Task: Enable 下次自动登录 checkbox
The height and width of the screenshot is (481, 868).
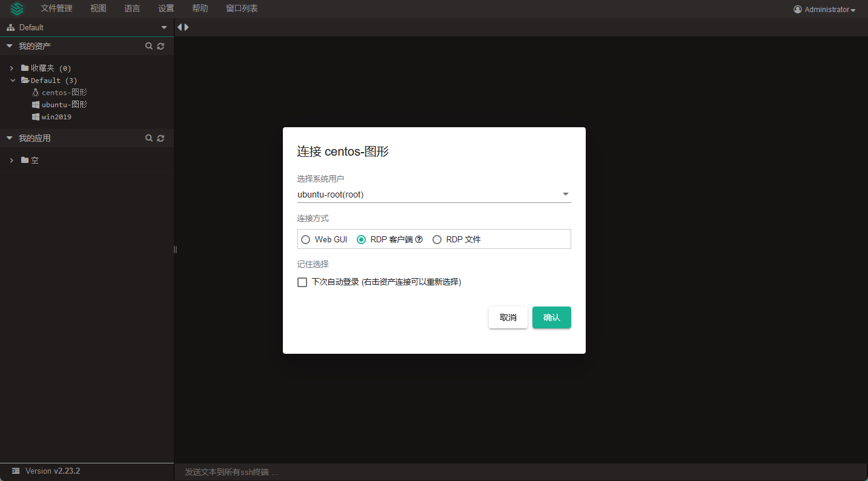Action: point(302,282)
